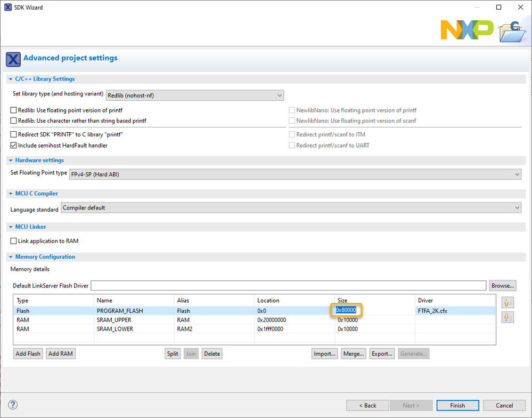Image resolution: width=532 pixels, height=418 pixels.
Task: Click the help question mark icon
Action: [x=13, y=405]
